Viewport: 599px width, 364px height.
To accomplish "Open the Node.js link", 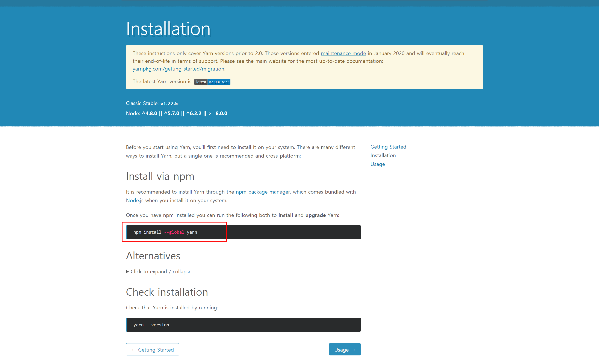I will (135, 201).
